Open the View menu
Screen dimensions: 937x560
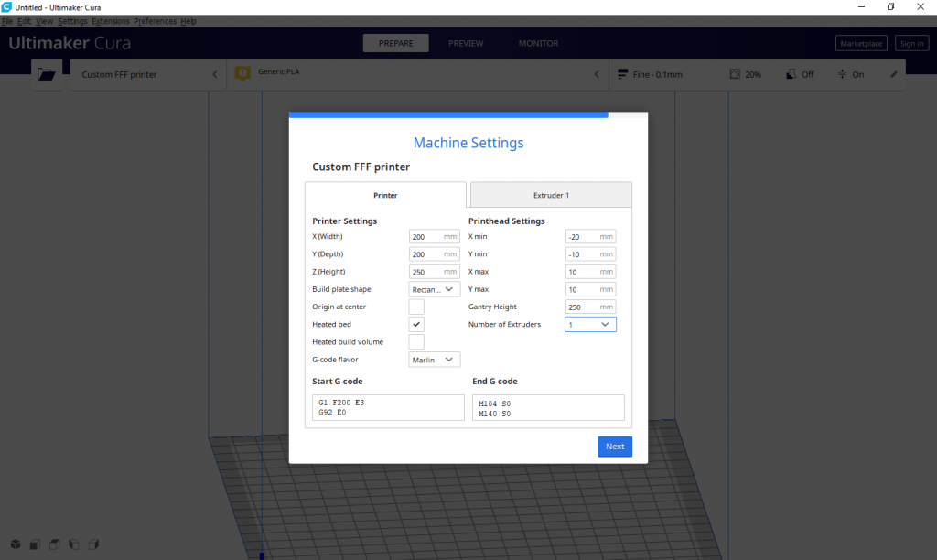click(x=44, y=21)
